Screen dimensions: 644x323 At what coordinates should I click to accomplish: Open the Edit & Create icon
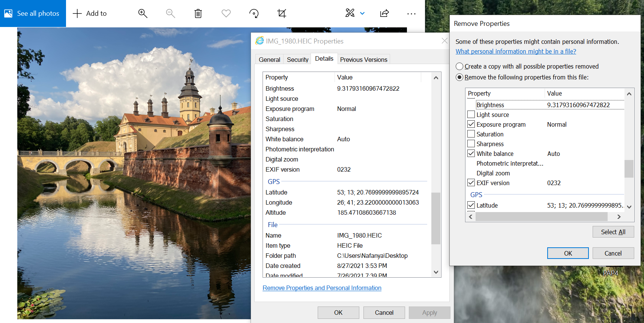click(350, 13)
